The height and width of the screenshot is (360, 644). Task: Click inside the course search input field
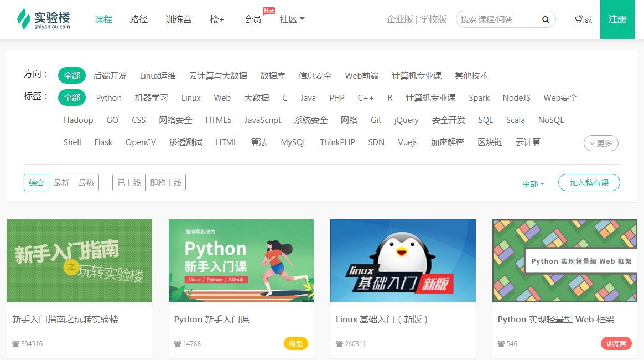498,19
